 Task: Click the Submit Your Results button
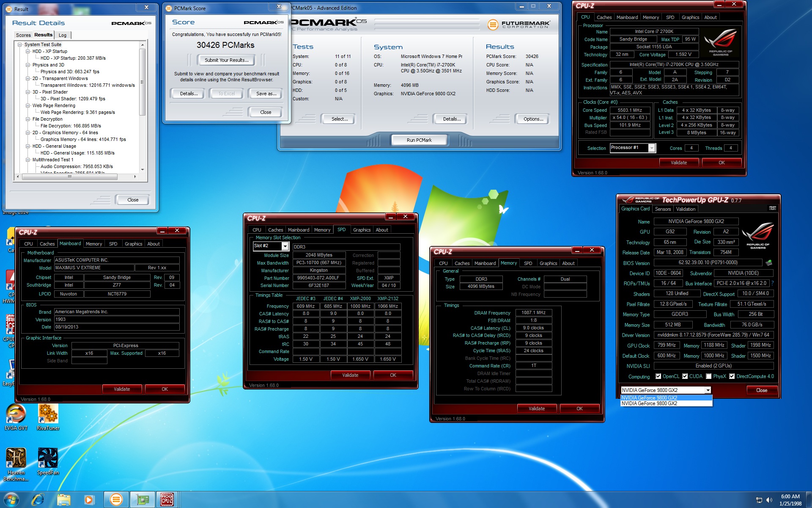click(227, 60)
